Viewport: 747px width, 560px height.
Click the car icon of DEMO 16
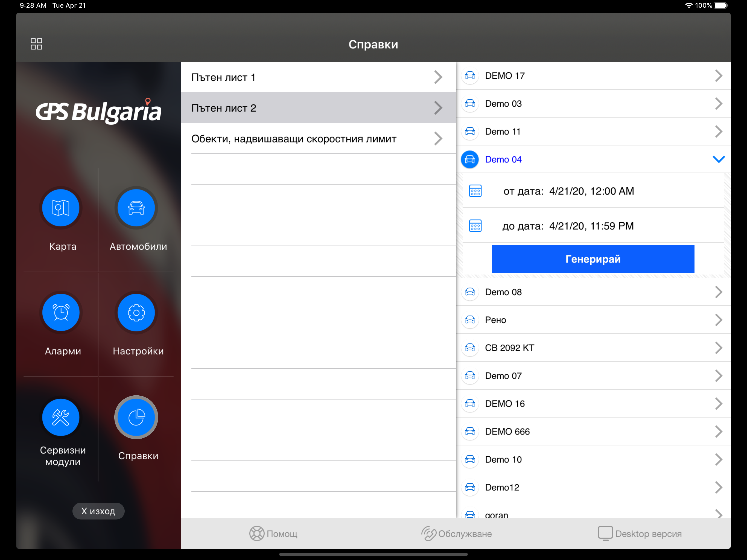pyautogui.click(x=470, y=403)
